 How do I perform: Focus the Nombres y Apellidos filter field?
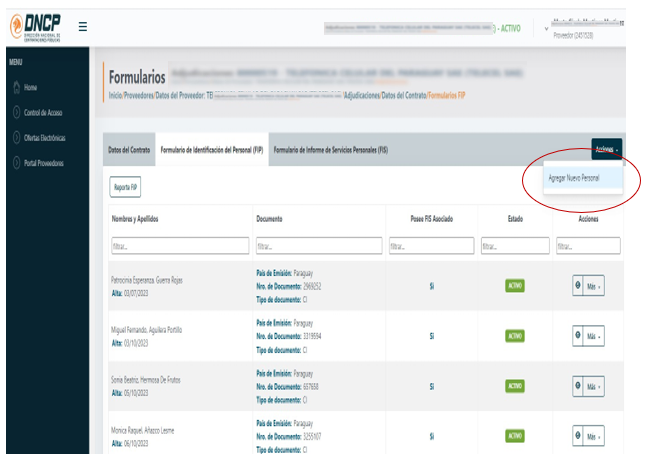tap(180, 246)
